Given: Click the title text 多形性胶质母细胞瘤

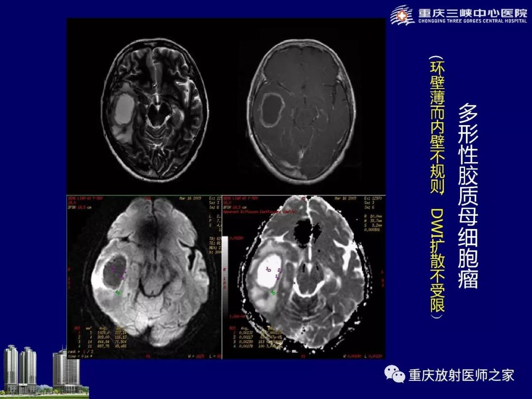Looking at the screenshot, I should (468, 196).
